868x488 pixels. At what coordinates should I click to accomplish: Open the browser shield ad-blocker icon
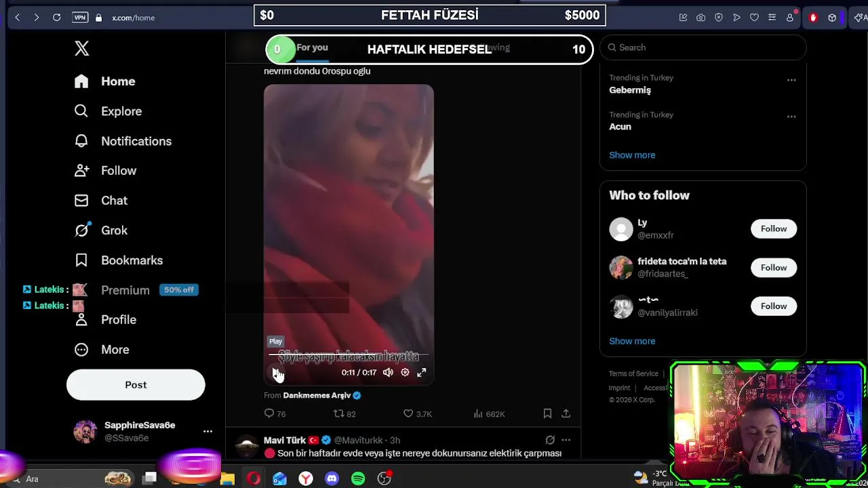pos(719,18)
